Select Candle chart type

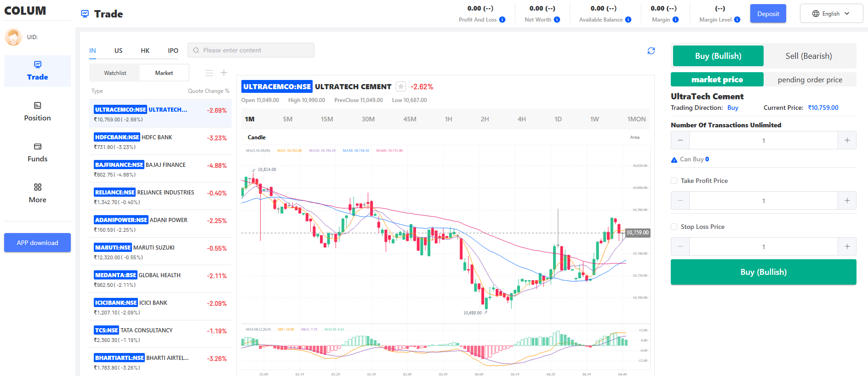tap(257, 137)
